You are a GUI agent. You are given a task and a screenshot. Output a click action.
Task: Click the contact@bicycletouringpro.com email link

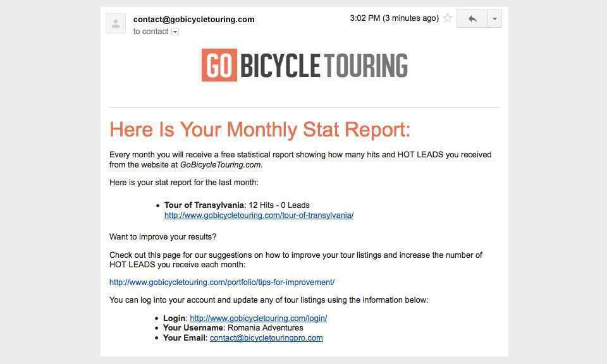click(x=266, y=337)
